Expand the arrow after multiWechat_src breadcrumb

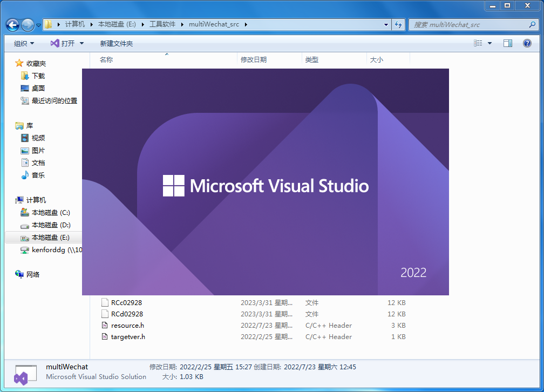tap(246, 24)
